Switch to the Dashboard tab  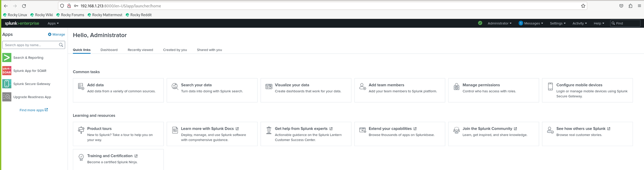[x=109, y=50]
